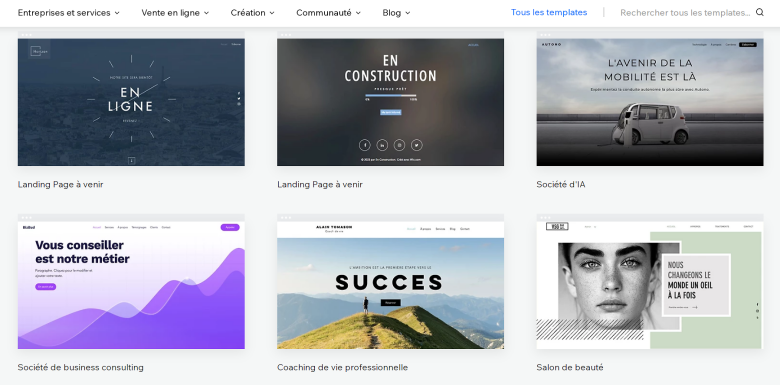Click Facebook icon in En Construction preview

[x=365, y=145]
